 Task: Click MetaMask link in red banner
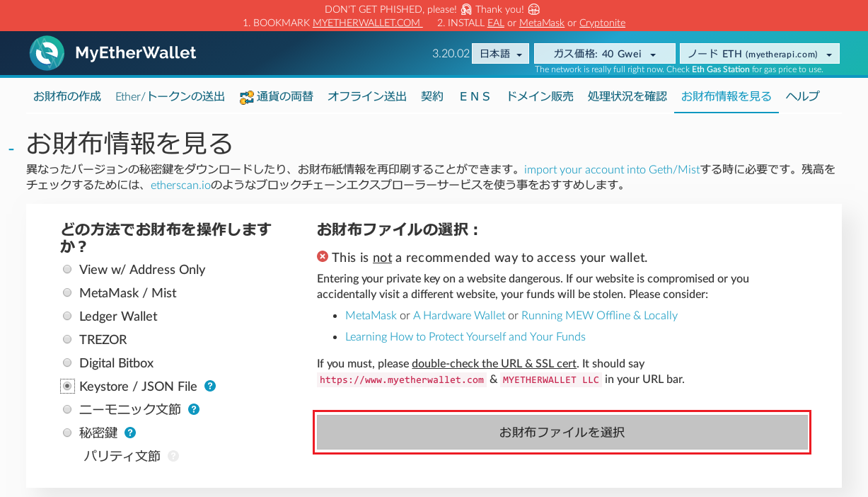(x=542, y=23)
